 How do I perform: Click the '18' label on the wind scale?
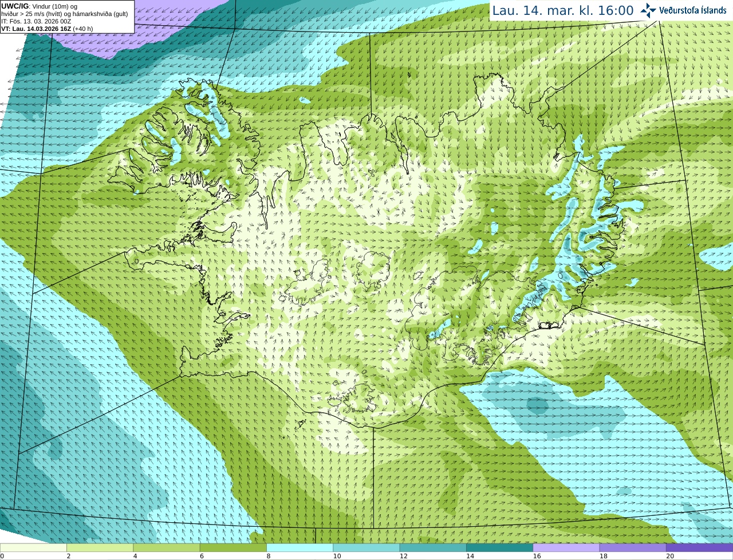click(603, 556)
